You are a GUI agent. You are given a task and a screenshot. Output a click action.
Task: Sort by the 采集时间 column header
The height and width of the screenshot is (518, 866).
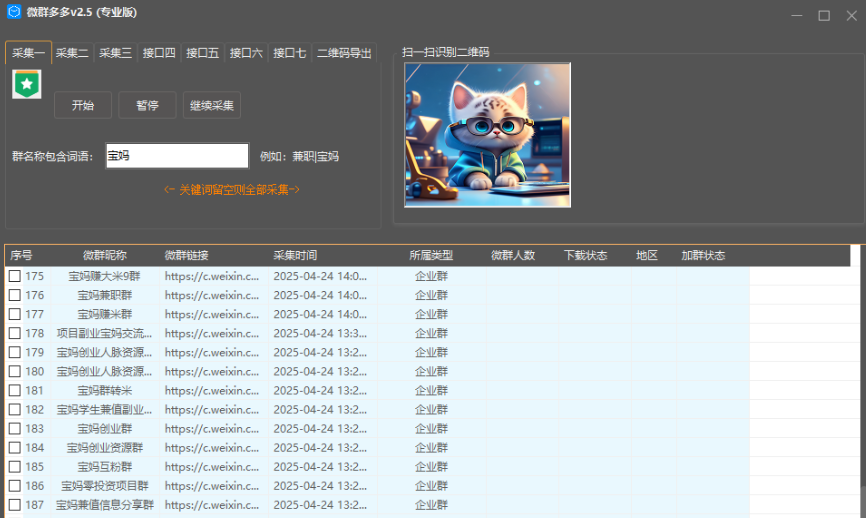295,256
